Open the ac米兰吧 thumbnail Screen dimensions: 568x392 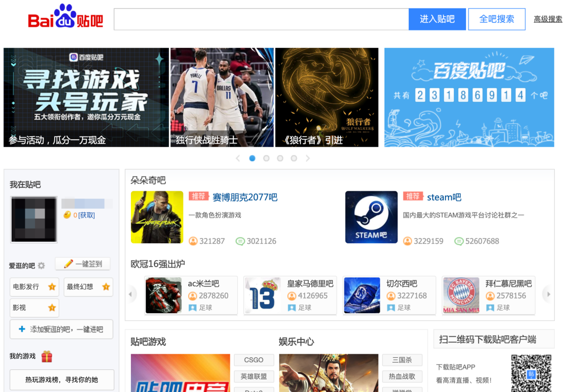(x=164, y=295)
